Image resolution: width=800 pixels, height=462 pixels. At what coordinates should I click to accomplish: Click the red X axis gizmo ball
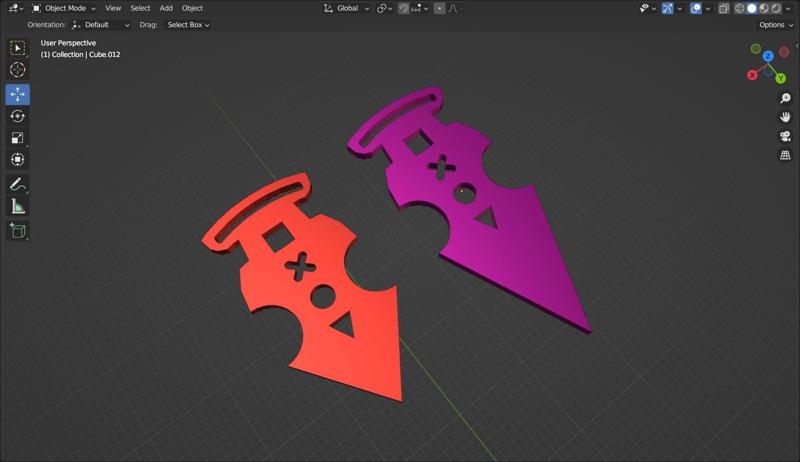pos(752,75)
